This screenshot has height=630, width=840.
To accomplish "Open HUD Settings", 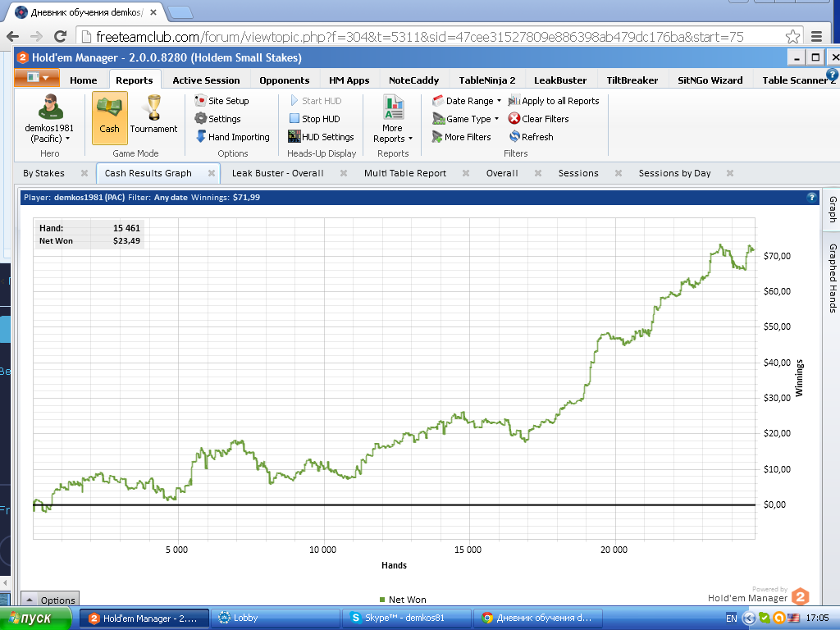I will point(321,137).
